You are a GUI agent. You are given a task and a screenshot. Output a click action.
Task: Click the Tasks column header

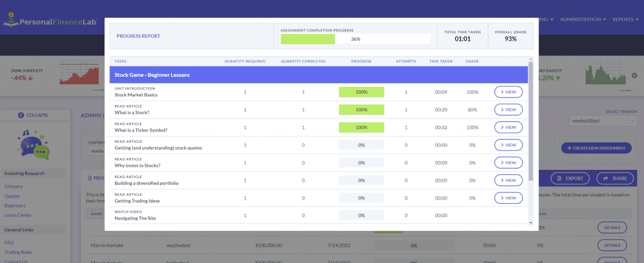121,61
